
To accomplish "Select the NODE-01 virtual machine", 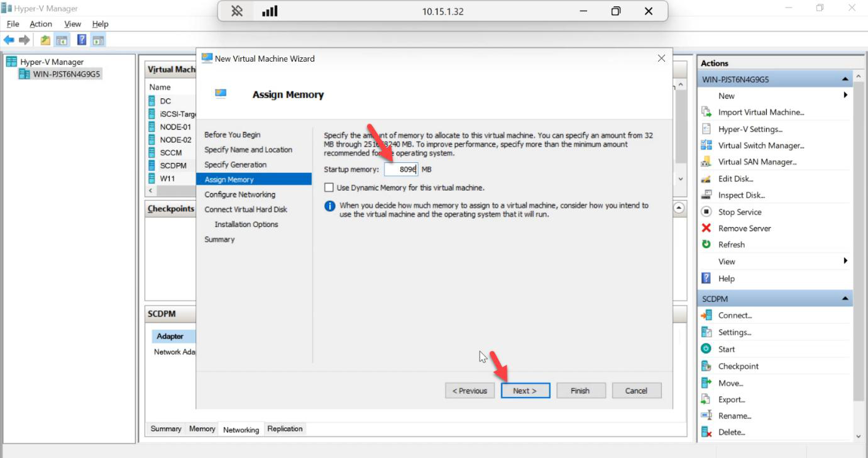I will (x=175, y=127).
